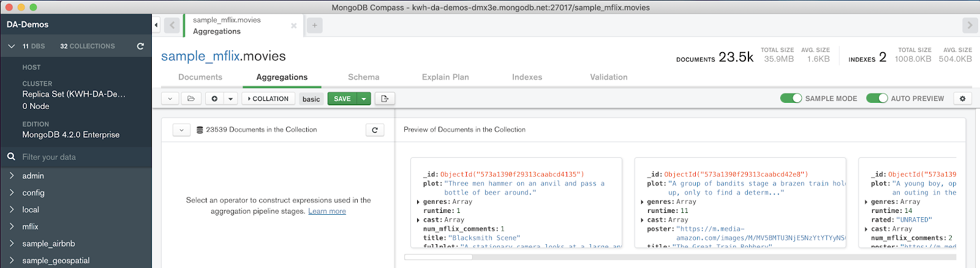Viewport: 980px width, 268px height.
Task: Expand the sample_airbnb database
Action: coord(12,244)
